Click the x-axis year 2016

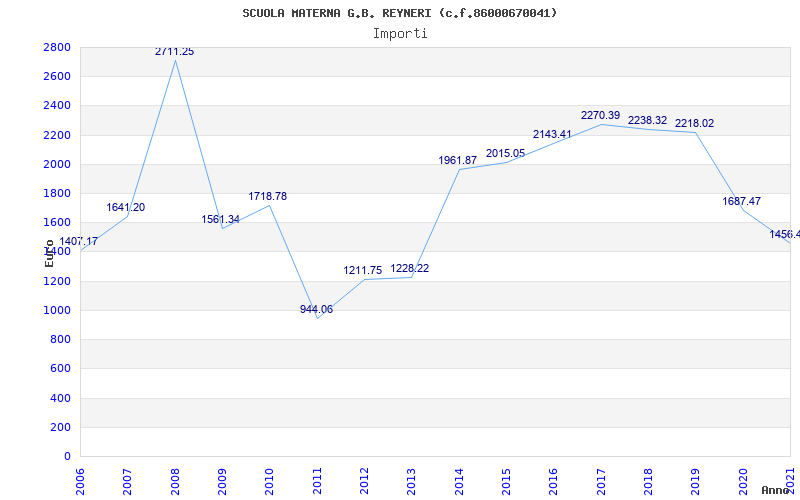pyautogui.click(x=554, y=482)
